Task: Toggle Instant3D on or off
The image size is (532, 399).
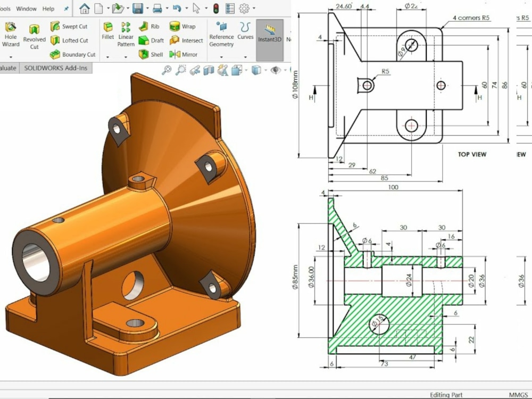Action: click(x=269, y=36)
